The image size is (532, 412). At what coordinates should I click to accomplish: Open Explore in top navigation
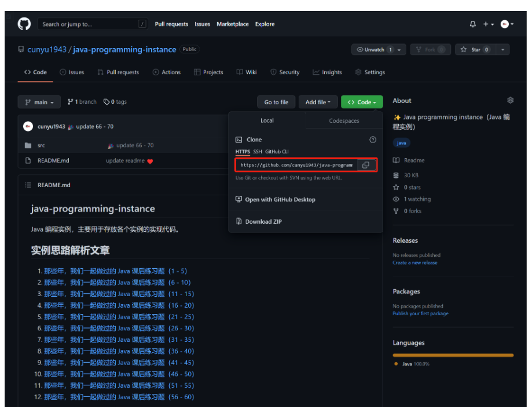point(265,24)
